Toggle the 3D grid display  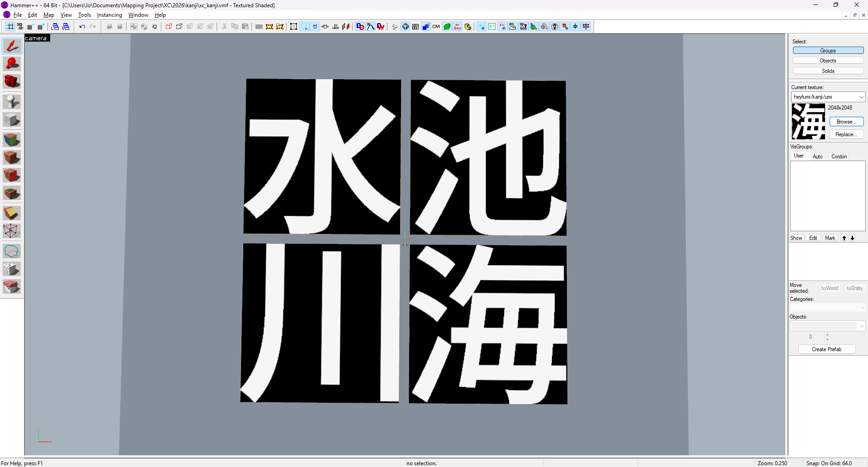coord(20,27)
